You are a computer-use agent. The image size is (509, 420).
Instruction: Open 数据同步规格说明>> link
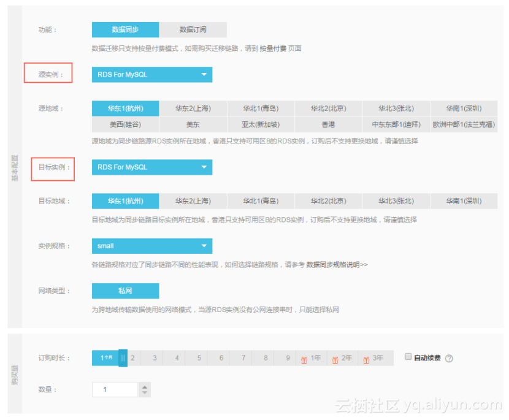pyautogui.click(x=337, y=264)
